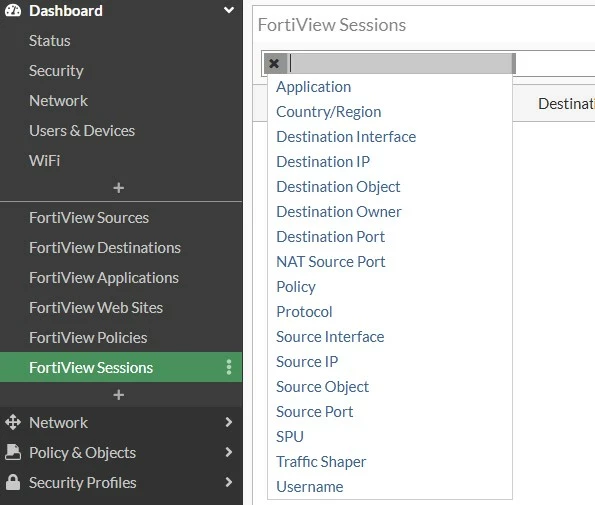Open the FortiView Sessions three-dot options
The width and height of the screenshot is (595, 505).
pos(229,367)
